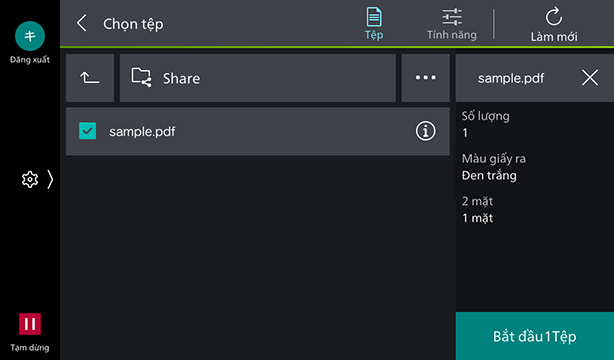Tap the sample.pdf selected file header

[511, 78]
